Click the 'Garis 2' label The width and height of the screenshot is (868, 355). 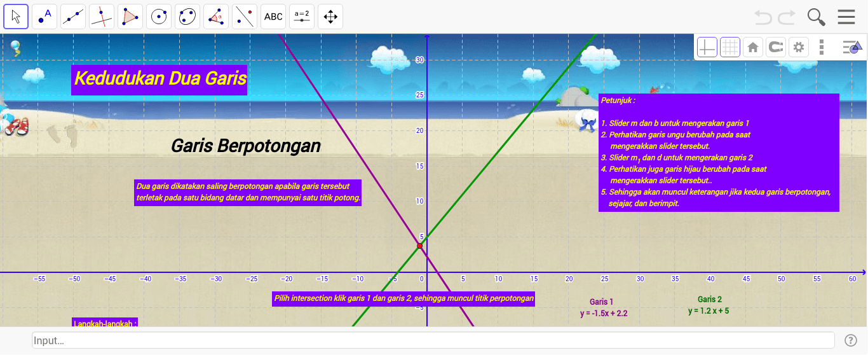(710, 300)
